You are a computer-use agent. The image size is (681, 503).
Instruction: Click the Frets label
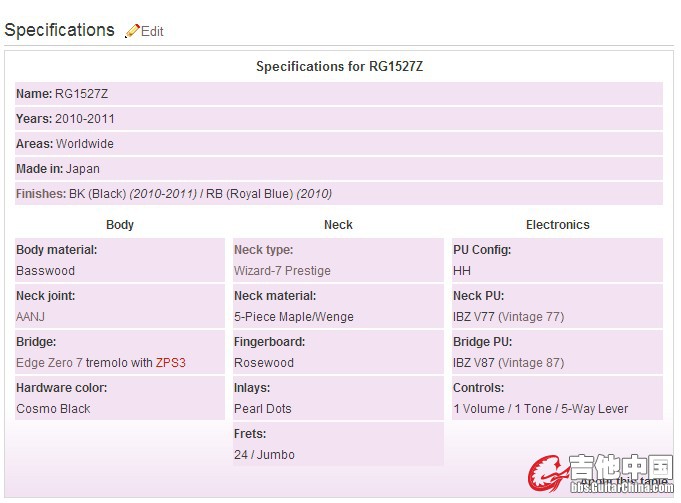(x=250, y=434)
